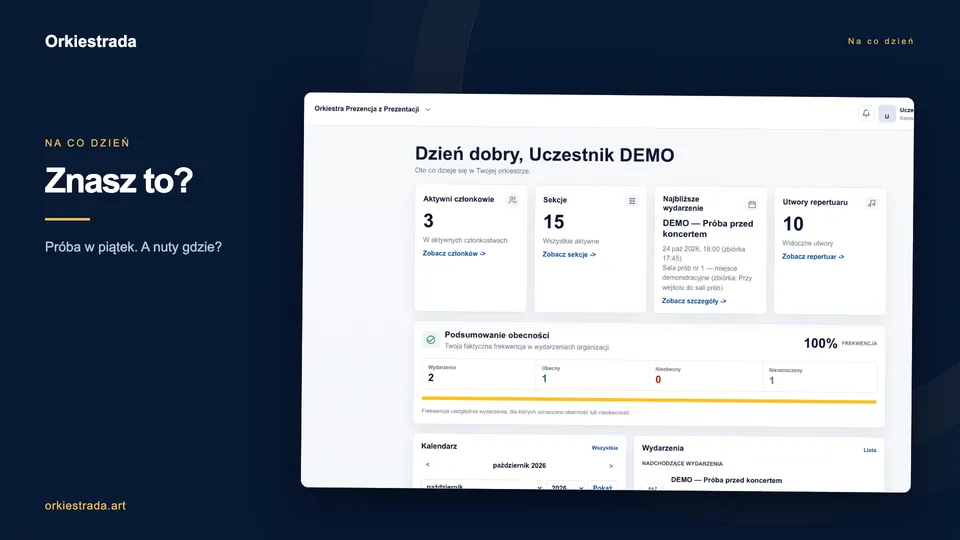Click the Aktywni członkowie value 3

(x=429, y=220)
